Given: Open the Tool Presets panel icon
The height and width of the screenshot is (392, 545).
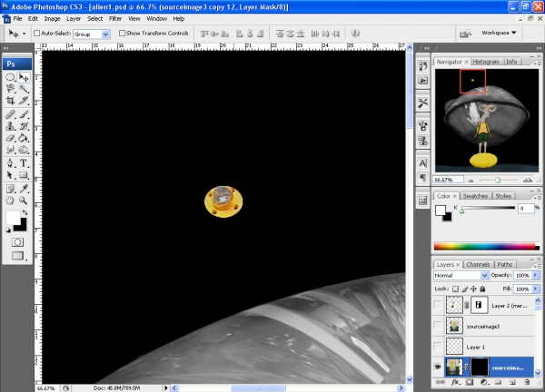Looking at the screenshot, I should click(x=422, y=103).
